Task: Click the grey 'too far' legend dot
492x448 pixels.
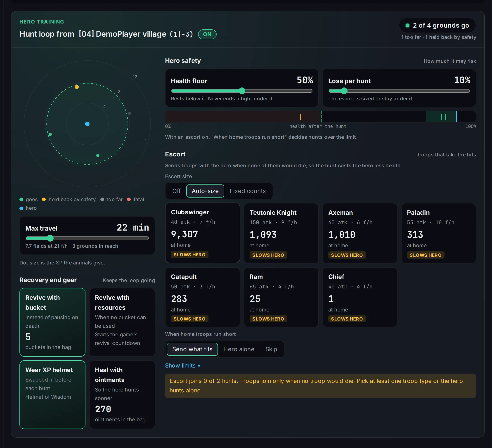Action: pos(102,199)
